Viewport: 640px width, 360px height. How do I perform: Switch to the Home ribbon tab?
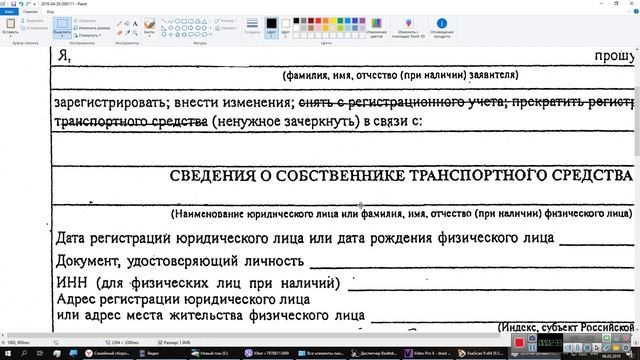point(30,11)
